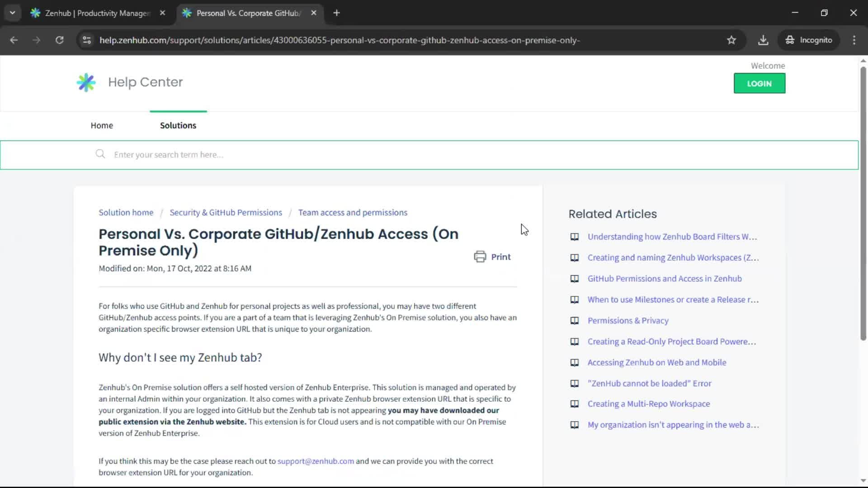Click the Home navigation item

point(102,125)
